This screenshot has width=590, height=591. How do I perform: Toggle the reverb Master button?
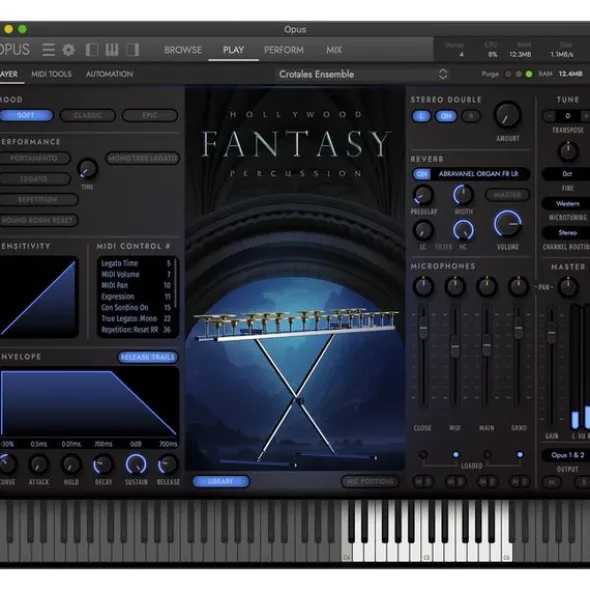(x=507, y=195)
